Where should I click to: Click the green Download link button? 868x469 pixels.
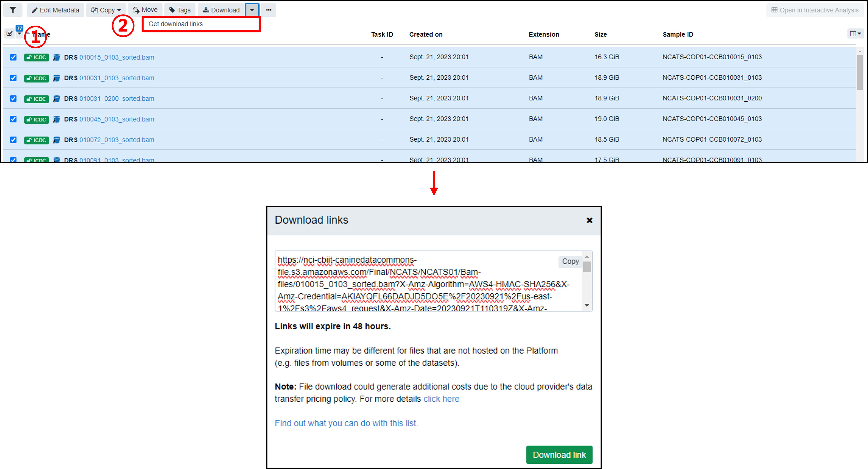click(559, 455)
